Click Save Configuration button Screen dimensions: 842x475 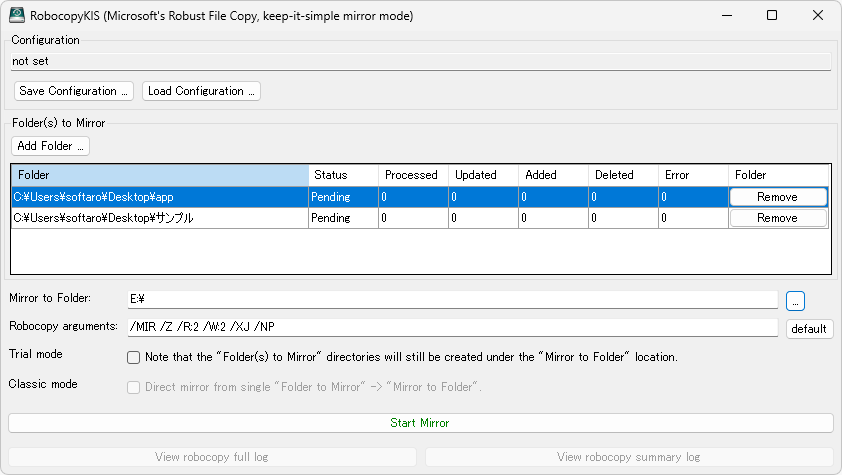(x=73, y=91)
